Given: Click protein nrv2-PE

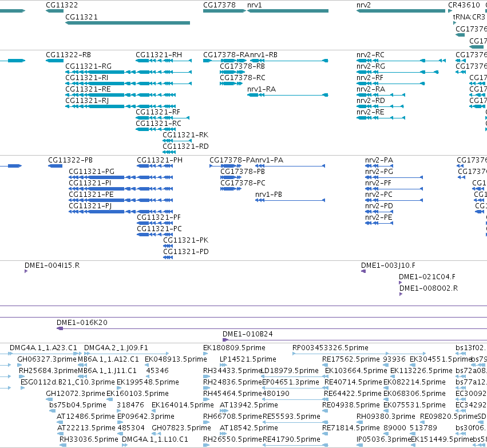Looking at the screenshot, I should (379, 223).
